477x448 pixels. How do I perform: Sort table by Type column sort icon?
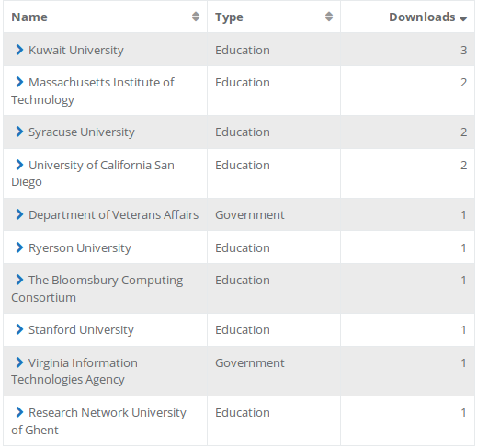point(329,17)
